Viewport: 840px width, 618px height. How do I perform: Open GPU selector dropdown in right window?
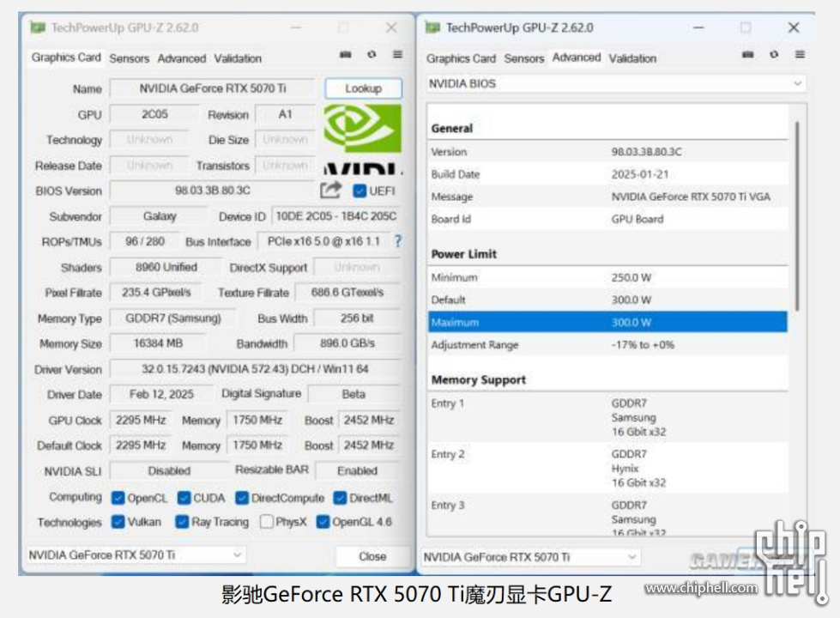[x=531, y=557]
